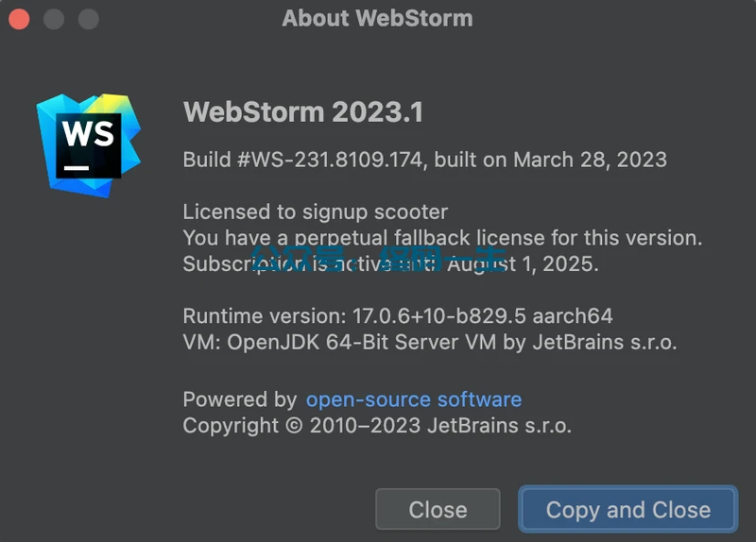The image size is (756, 542).
Task: Click the gray minimize button in title bar
Action: click(54, 18)
